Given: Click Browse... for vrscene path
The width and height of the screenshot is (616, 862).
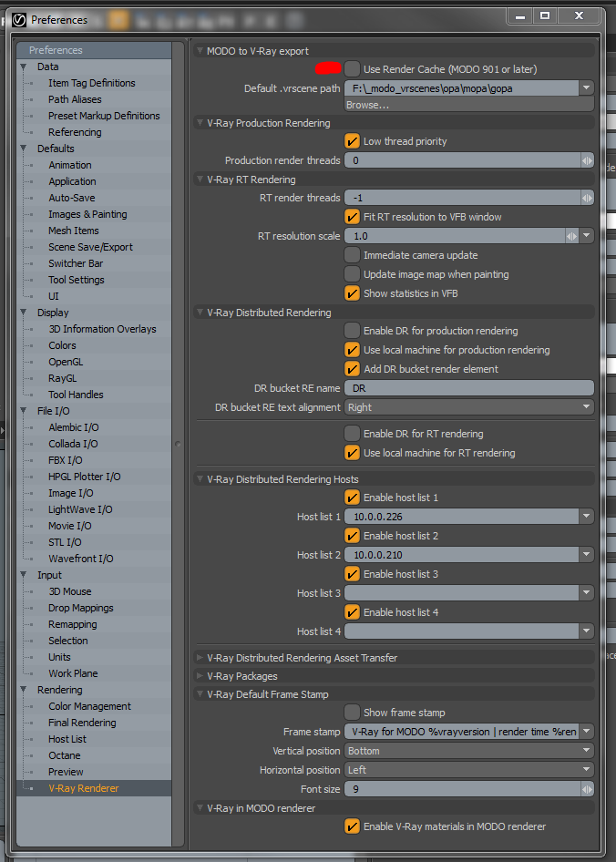Looking at the screenshot, I should click(x=469, y=105).
